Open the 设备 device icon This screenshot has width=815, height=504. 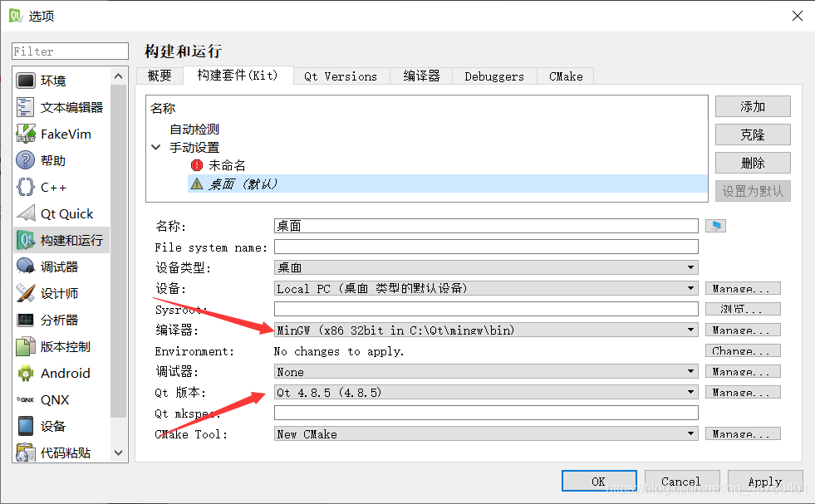26,426
